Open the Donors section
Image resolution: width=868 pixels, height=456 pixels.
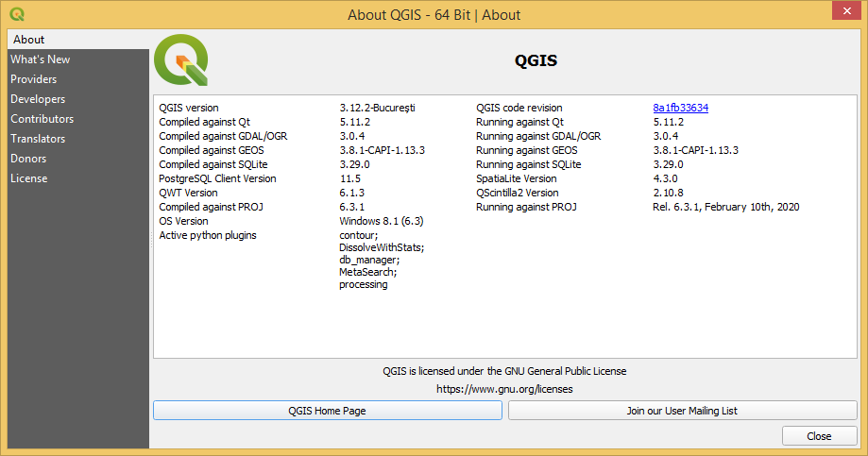[x=78, y=159]
